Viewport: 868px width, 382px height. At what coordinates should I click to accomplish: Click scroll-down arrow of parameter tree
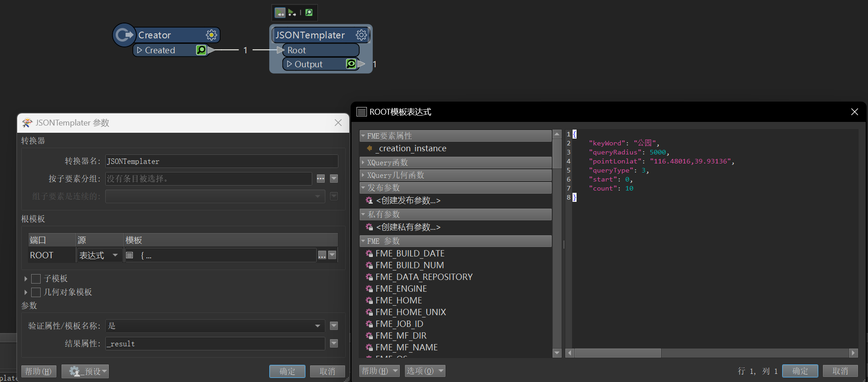click(557, 353)
